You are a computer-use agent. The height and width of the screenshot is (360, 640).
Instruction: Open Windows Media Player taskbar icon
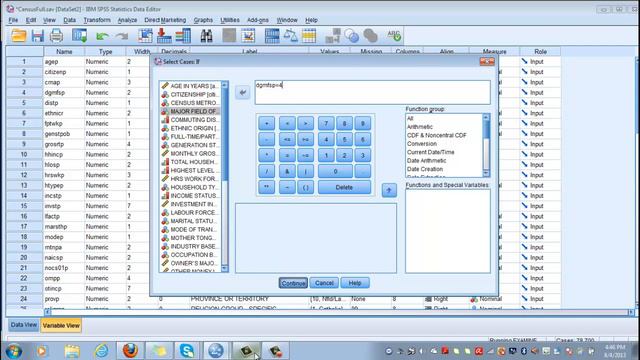pyautogui.click(x=42, y=350)
